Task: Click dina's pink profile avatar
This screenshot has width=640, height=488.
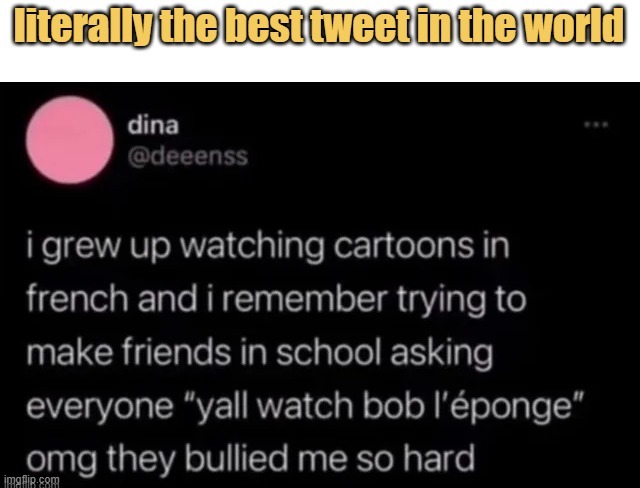Action: click(x=70, y=140)
